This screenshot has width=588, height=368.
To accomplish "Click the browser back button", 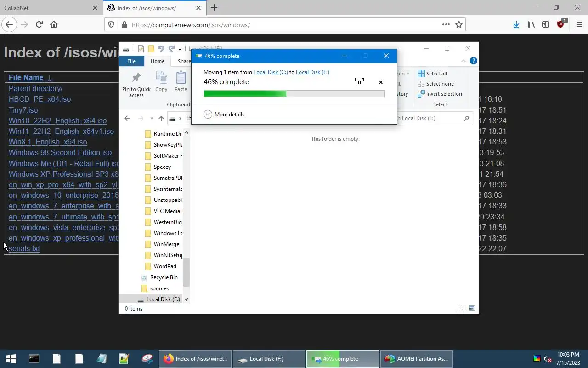I will [x=9, y=25].
